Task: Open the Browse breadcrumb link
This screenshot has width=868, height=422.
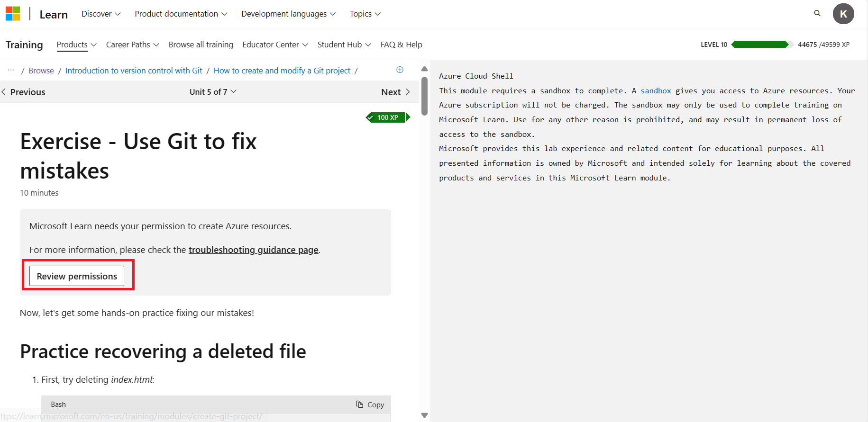Action: (41, 71)
